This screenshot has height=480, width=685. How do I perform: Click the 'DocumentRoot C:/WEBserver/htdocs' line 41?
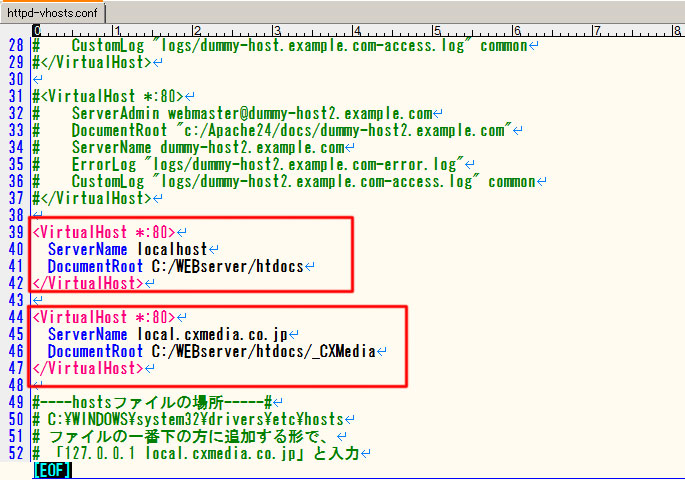[176, 266]
